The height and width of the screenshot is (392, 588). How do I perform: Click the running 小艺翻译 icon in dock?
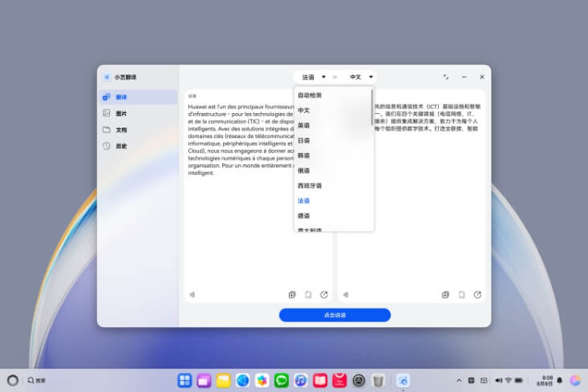[403, 381]
